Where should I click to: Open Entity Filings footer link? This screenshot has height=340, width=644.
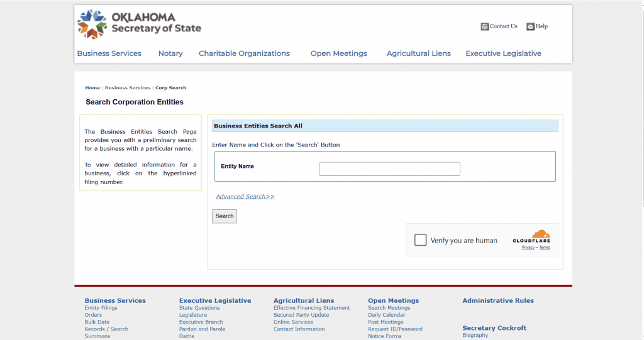101,308
